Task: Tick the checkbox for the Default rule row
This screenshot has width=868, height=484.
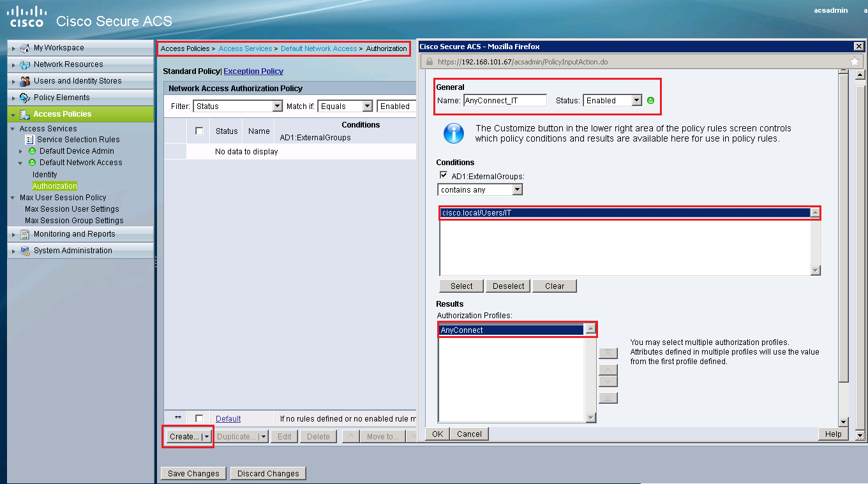Action: (x=199, y=418)
